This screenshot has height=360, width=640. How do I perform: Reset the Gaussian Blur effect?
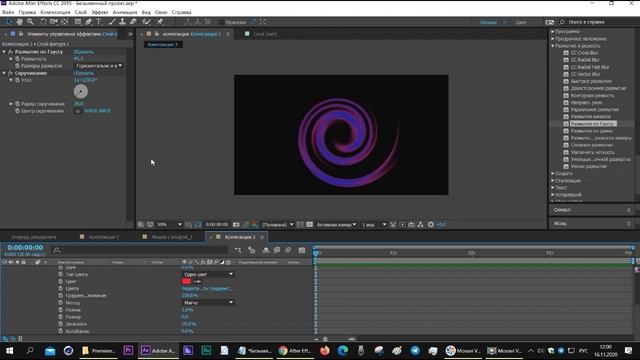coord(83,52)
